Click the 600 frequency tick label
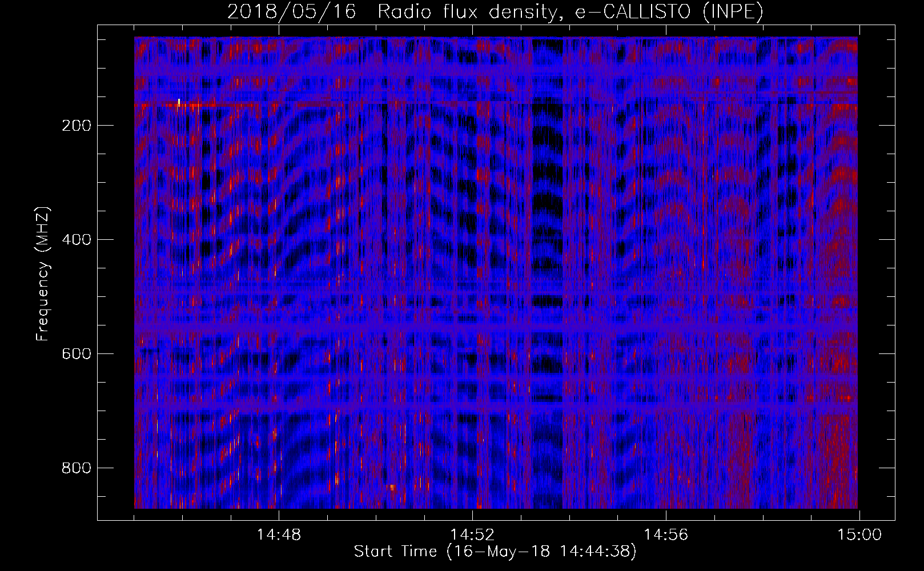Screen dimensions: 924x571 point(77,354)
